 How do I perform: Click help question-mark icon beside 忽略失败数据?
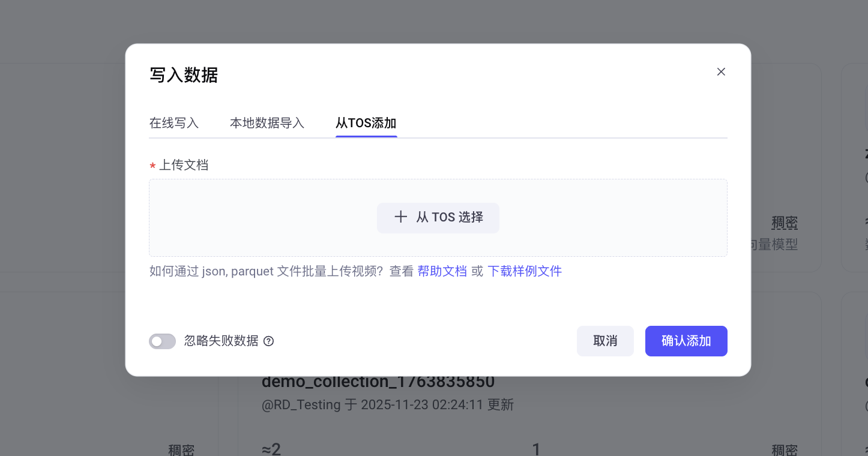coord(269,341)
